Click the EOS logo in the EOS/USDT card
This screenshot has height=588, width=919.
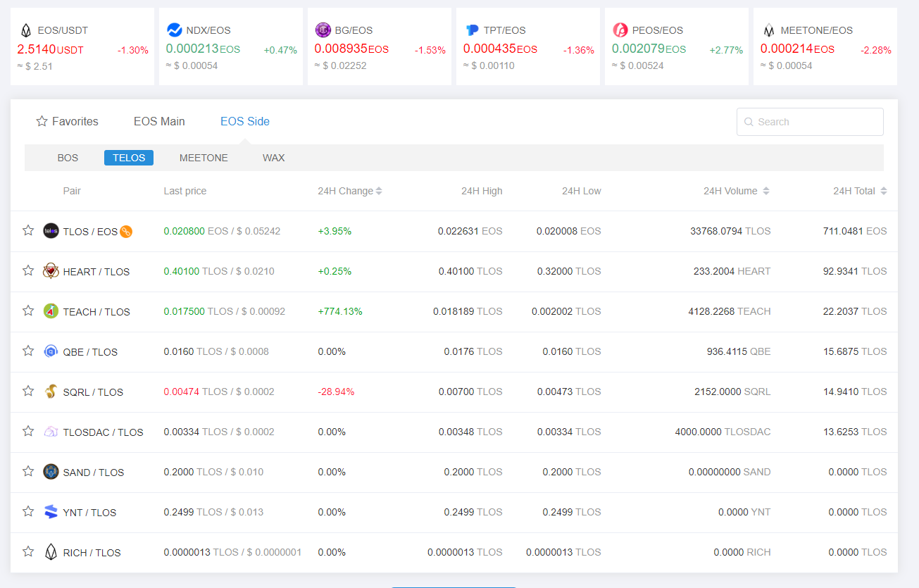(26, 30)
